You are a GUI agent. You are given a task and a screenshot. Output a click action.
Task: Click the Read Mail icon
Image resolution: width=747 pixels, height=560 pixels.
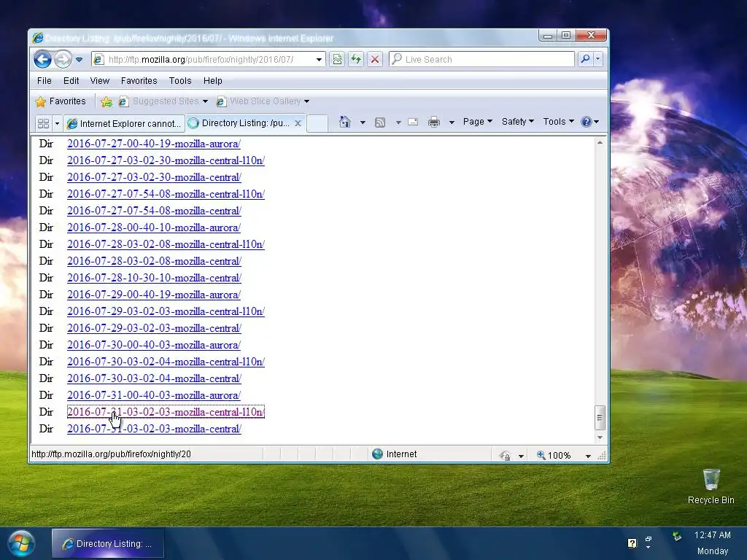[x=413, y=122]
